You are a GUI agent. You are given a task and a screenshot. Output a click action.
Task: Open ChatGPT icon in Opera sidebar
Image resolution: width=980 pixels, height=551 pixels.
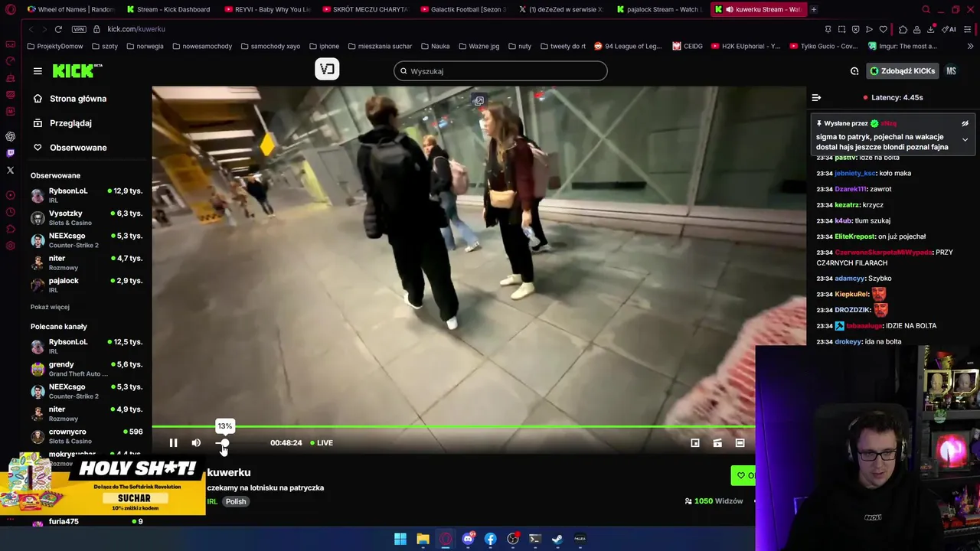point(10,137)
